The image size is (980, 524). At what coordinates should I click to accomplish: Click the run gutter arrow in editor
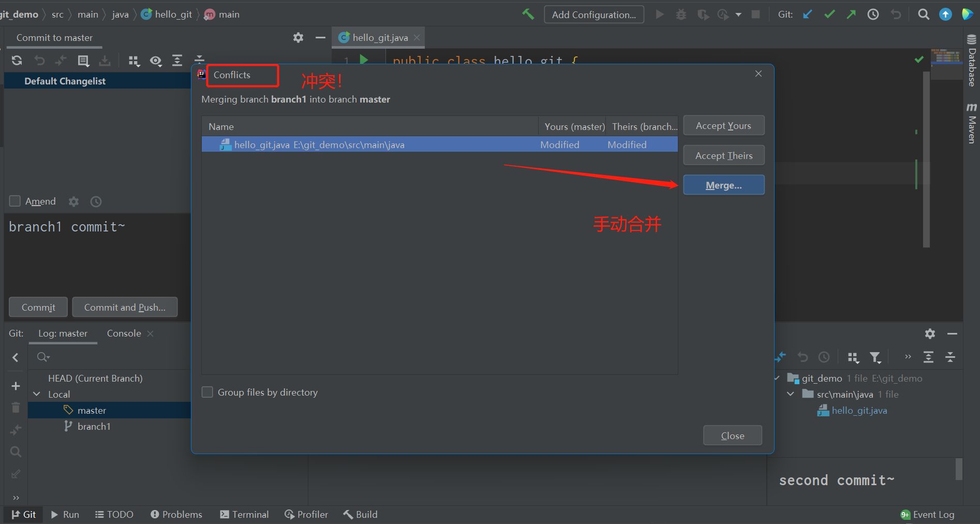[x=364, y=60]
